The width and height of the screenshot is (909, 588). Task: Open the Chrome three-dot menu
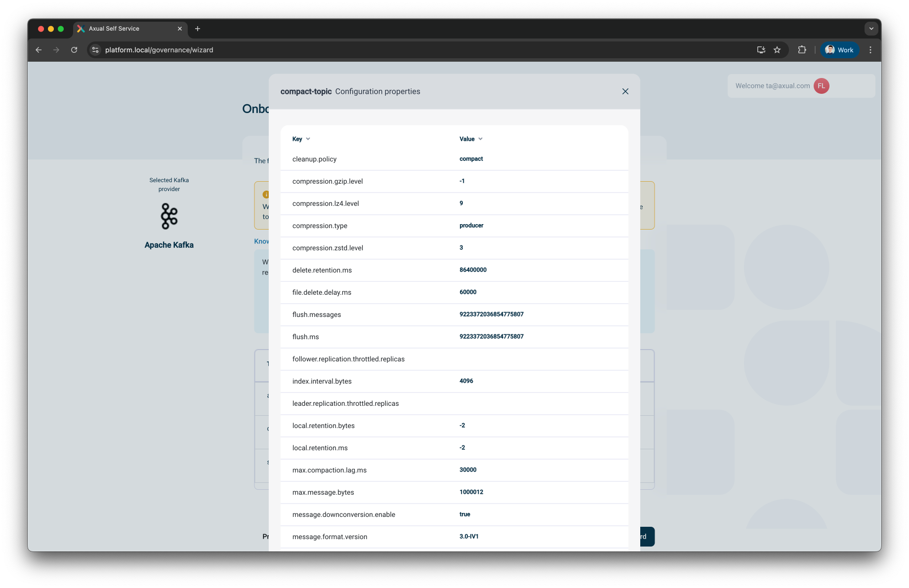pos(870,50)
